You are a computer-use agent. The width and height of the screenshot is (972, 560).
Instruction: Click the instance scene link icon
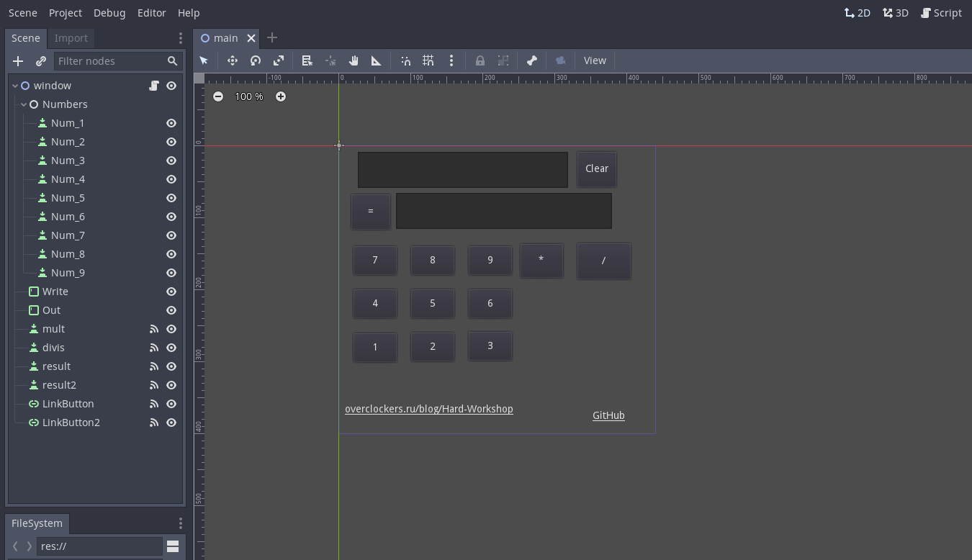pos(41,61)
